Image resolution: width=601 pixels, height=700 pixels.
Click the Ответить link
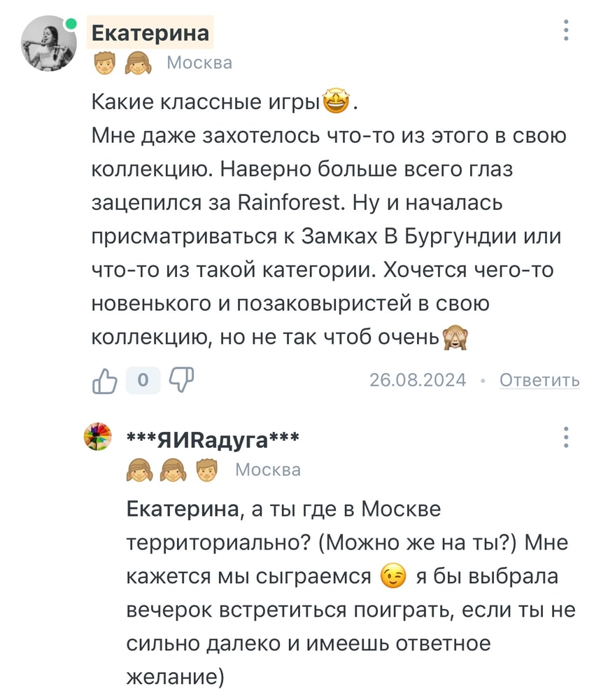(x=539, y=380)
